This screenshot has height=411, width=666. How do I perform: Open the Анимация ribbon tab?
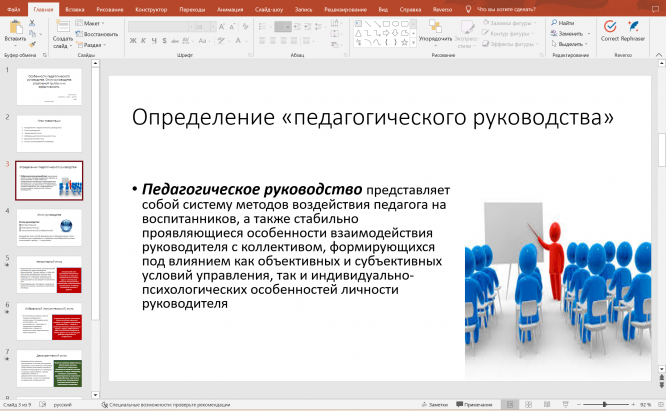point(227,8)
